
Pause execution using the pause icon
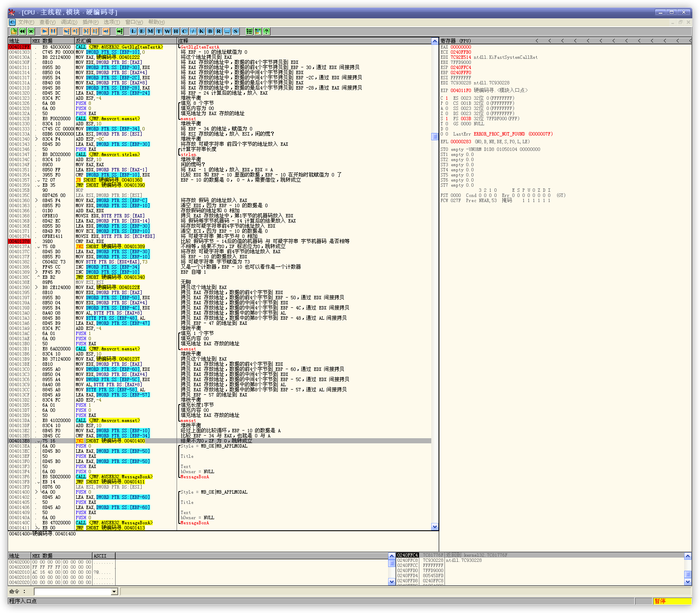click(x=53, y=31)
